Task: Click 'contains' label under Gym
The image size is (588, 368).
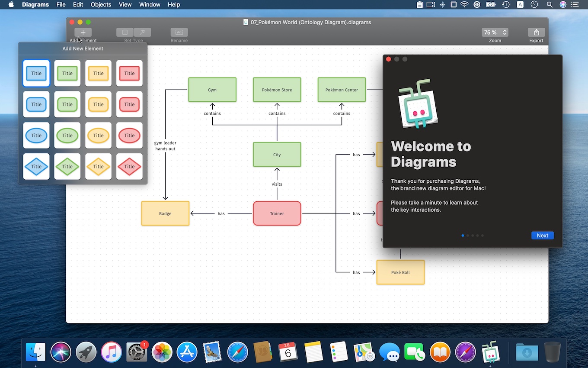Action: 212,113
